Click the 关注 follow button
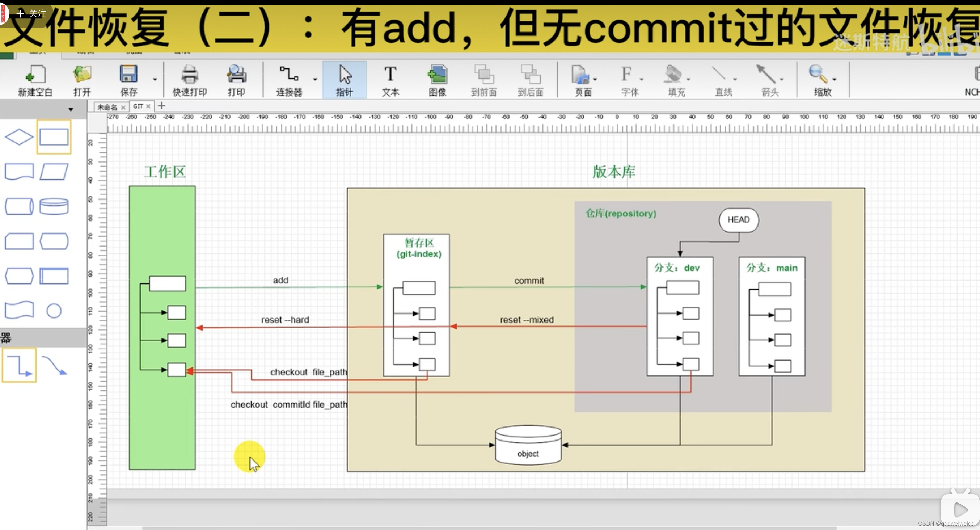Screen dimensions: 980x530 pos(30,13)
